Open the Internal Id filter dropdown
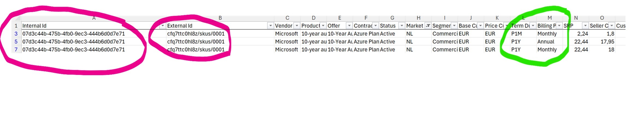The image size is (644, 120). [163, 26]
